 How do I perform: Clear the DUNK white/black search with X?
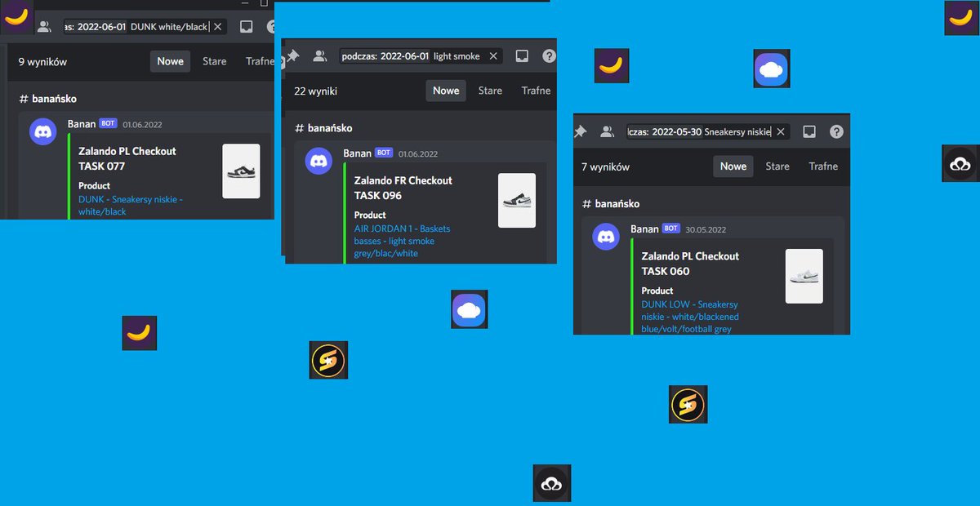point(218,27)
